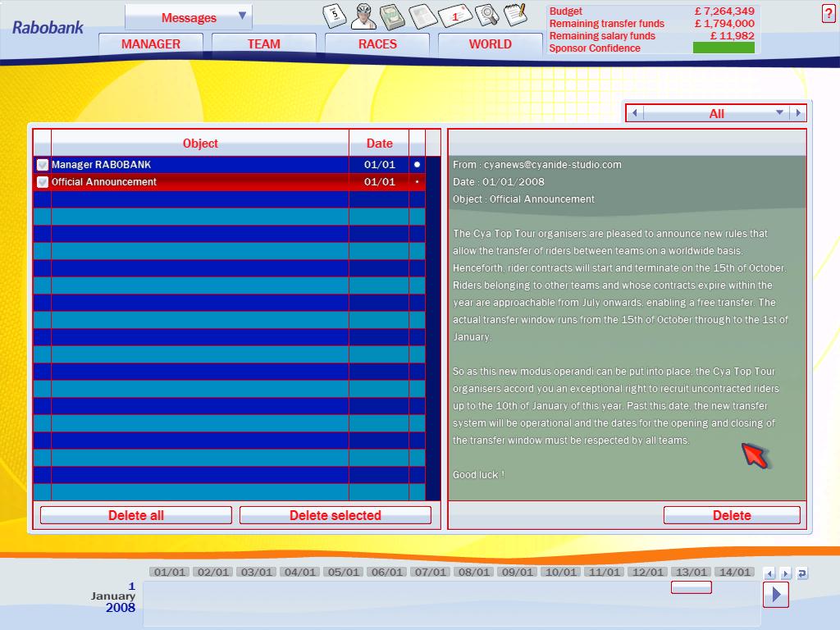Open the finances money stack icon
The image size is (840, 630).
tap(393, 15)
